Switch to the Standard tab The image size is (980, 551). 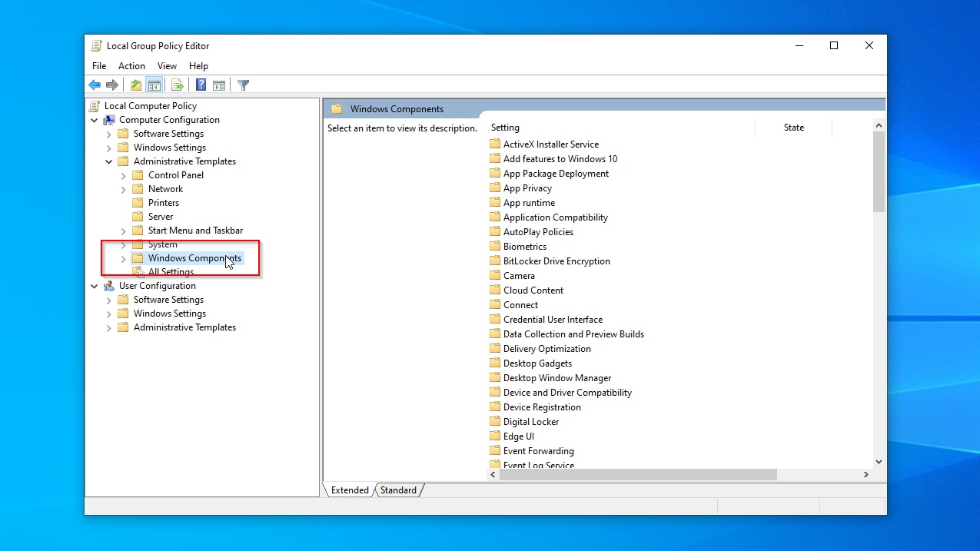398,490
